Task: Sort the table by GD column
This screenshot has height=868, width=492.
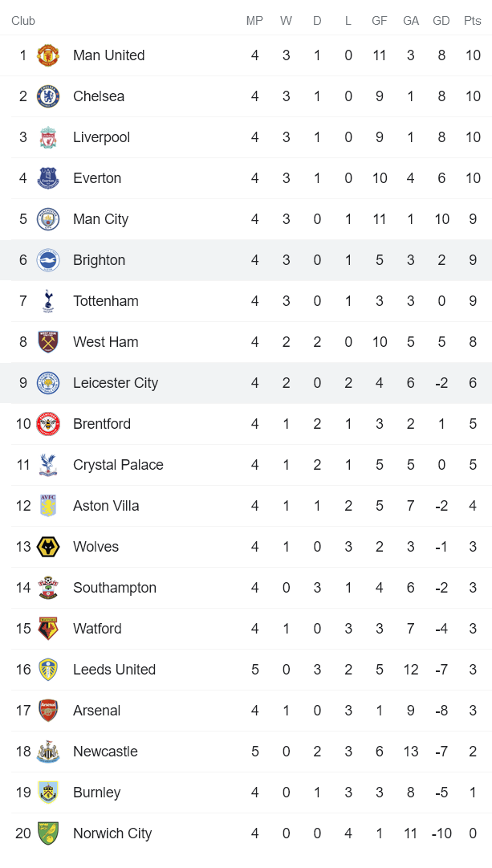Action: tap(441, 21)
